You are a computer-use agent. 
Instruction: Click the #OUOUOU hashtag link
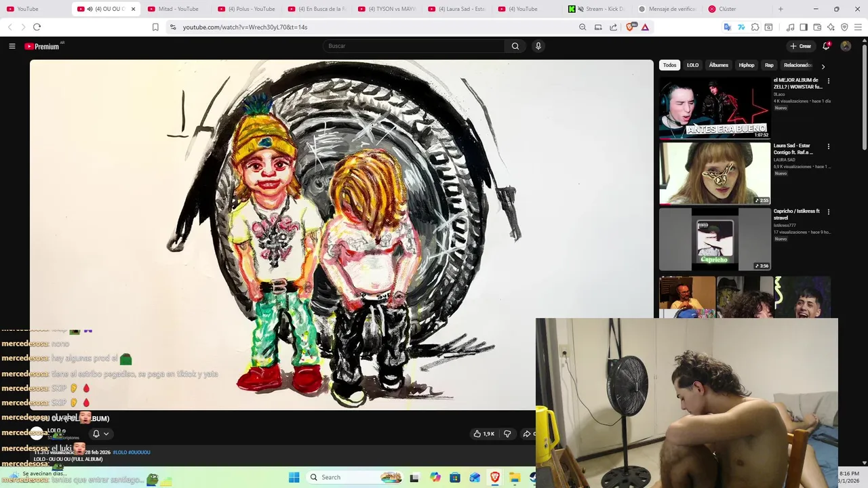139,452
